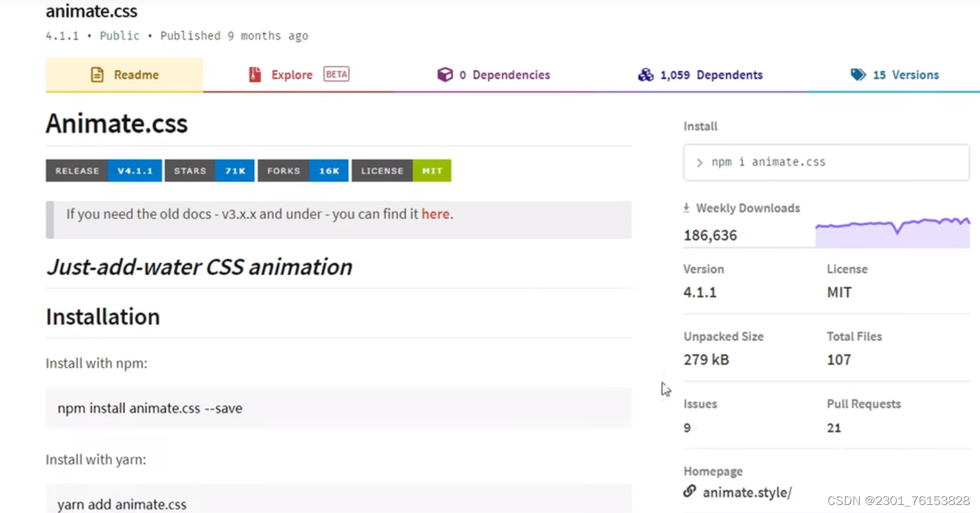The image size is (980, 513).
Task: Click the animate.css package title at top
Action: 92,11
